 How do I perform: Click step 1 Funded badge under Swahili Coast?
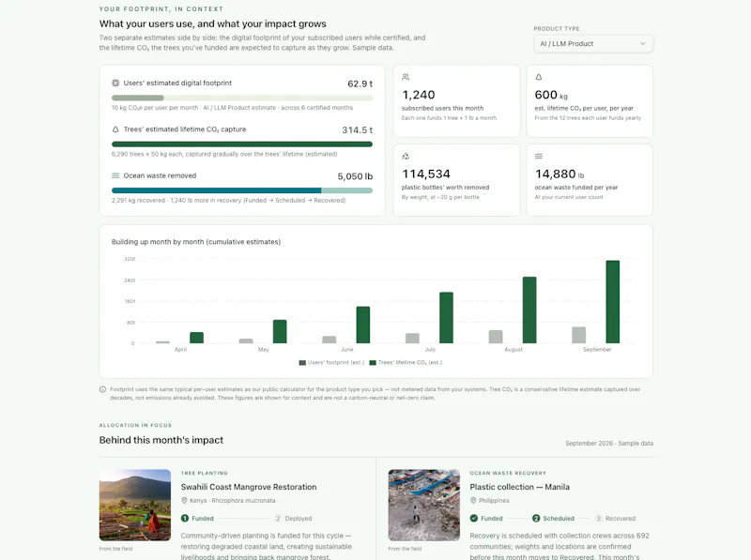[x=185, y=519]
